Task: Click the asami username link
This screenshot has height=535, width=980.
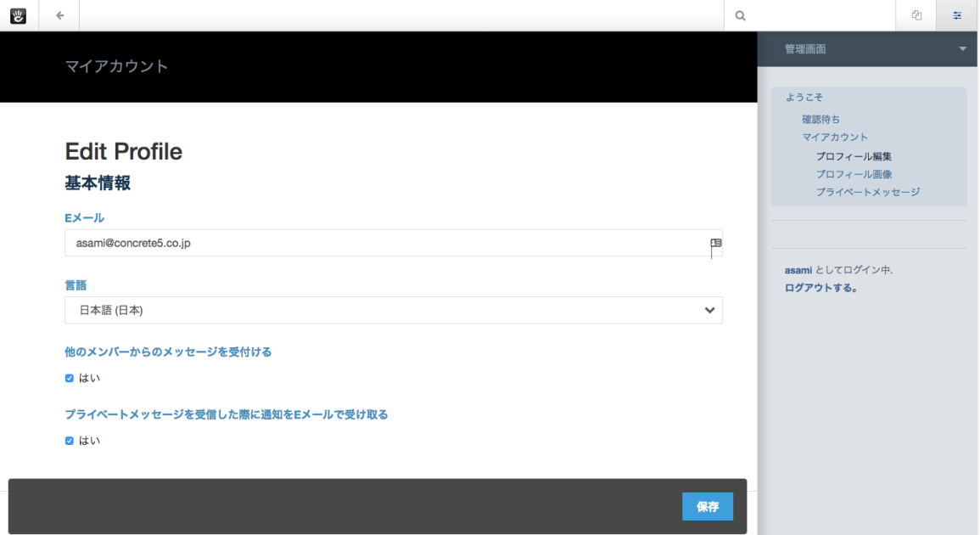Action: (x=798, y=270)
